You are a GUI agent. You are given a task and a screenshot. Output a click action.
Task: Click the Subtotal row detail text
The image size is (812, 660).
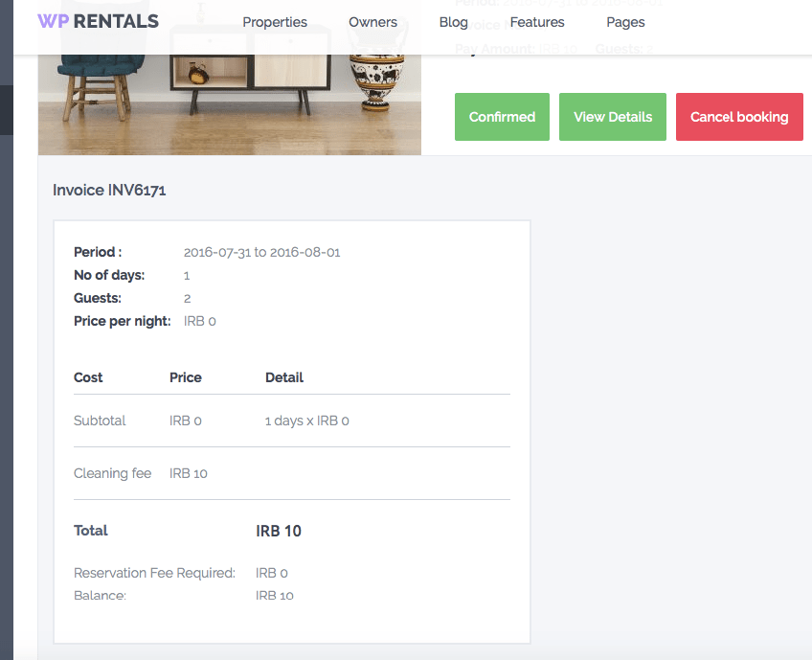[x=306, y=421]
